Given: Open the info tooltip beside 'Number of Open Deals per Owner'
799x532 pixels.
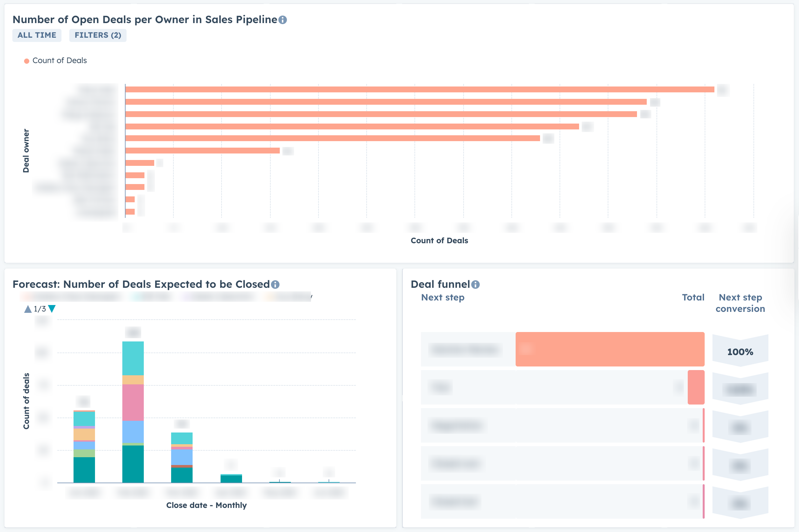Looking at the screenshot, I should (x=282, y=19).
